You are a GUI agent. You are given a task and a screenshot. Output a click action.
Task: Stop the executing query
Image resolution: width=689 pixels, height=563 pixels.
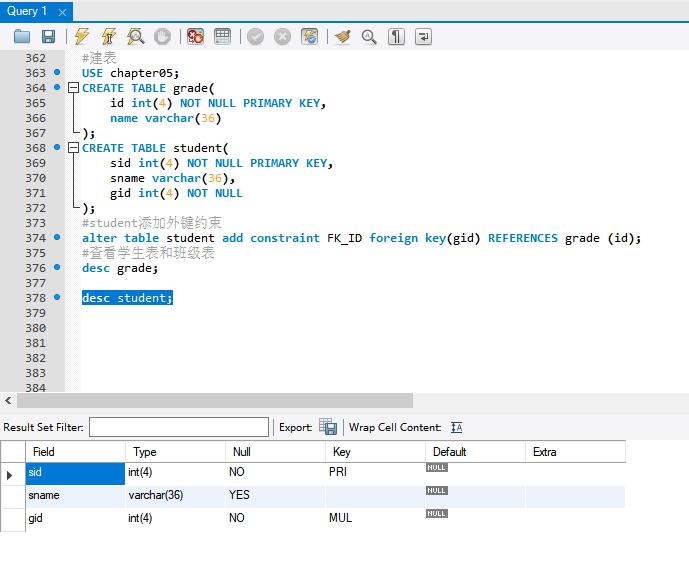pos(162,36)
